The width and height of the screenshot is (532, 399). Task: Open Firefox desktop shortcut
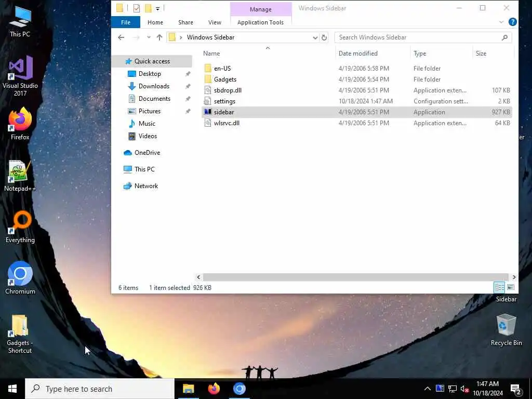(x=20, y=124)
